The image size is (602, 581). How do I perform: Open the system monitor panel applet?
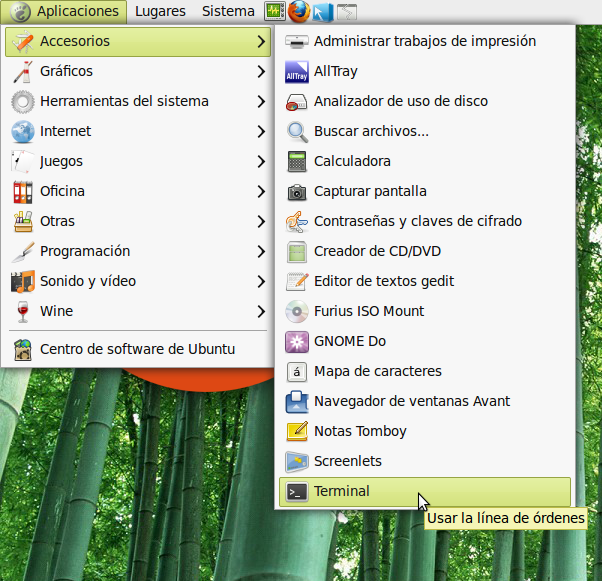pos(275,11)
